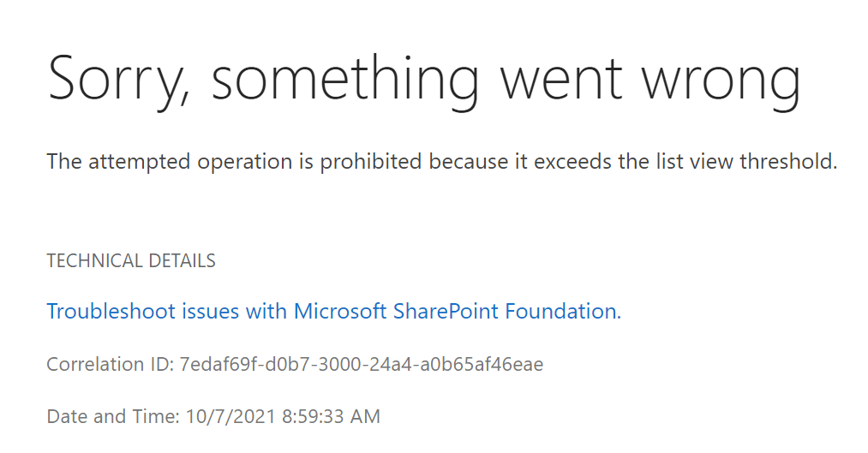Open the Troubleshoot issues with SharePoint Foundation link
868x453 pixels.
(x=334, y=312)
